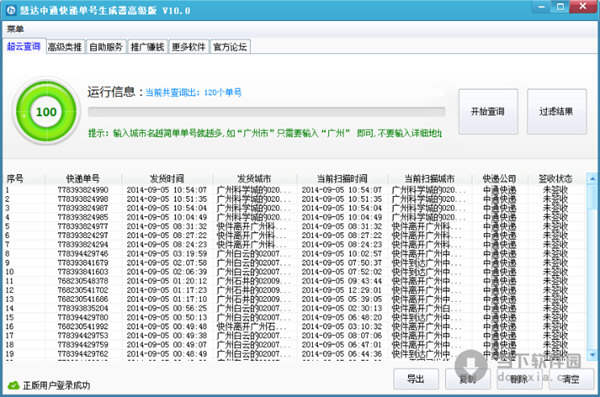Select tracking number 778393824977 in row 5
The height and width of the screenshot is (397, 600).
pyautogui.click(x=83, y=226)
